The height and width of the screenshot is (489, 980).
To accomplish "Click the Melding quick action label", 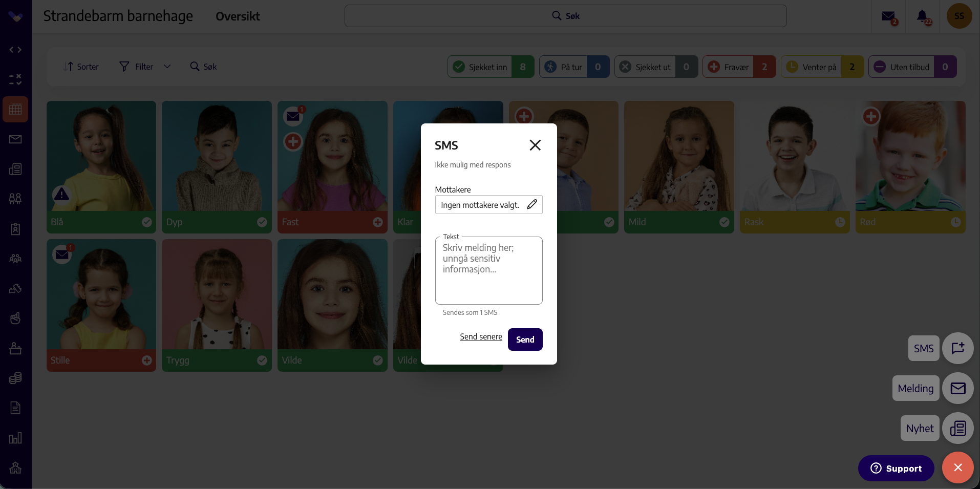I will (915, 388).
